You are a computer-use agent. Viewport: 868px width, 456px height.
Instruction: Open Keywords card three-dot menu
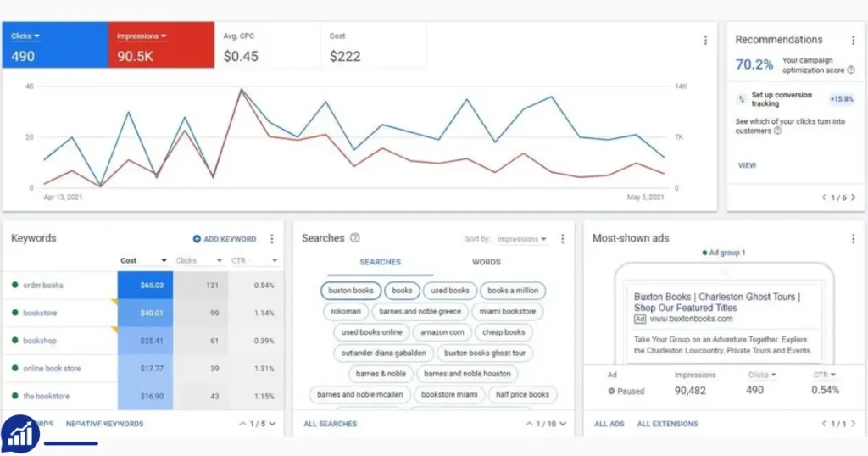pyautogui.click(x=272, y=238)
